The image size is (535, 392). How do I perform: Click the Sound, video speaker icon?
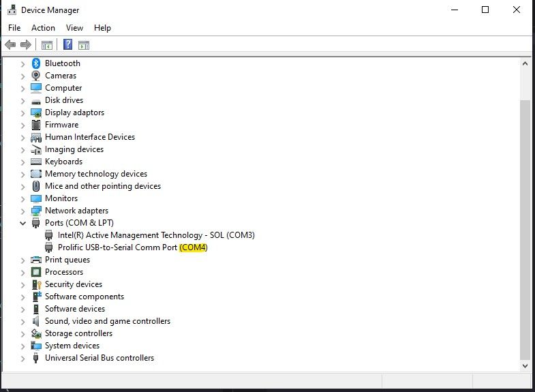(x=36, y=321)
